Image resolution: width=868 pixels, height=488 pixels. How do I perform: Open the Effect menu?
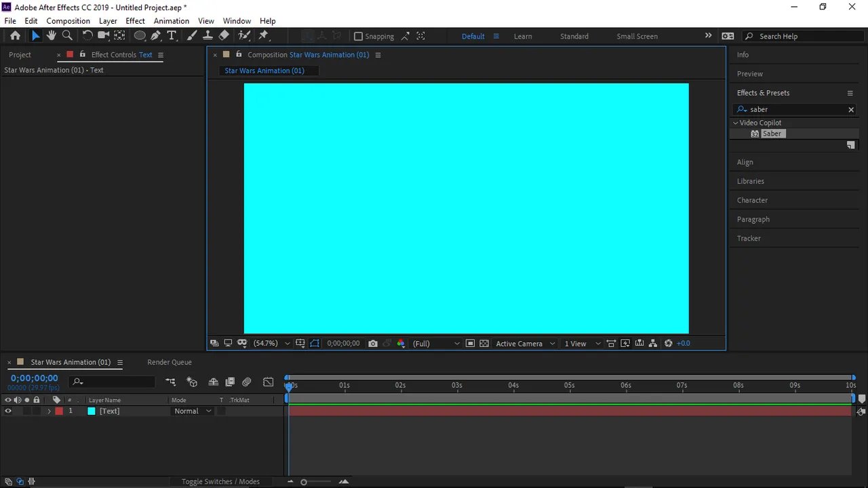(x=135, y=21)
